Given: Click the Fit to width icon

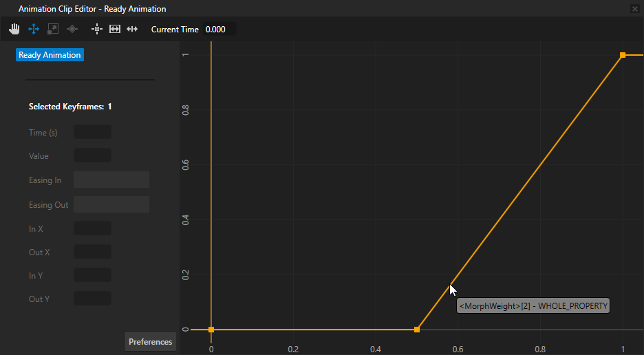Looking at the screenshot, I should [115, 29].
